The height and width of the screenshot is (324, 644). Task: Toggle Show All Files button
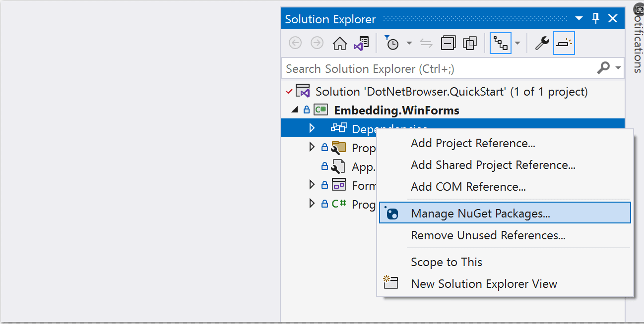(x=470, y=44)
